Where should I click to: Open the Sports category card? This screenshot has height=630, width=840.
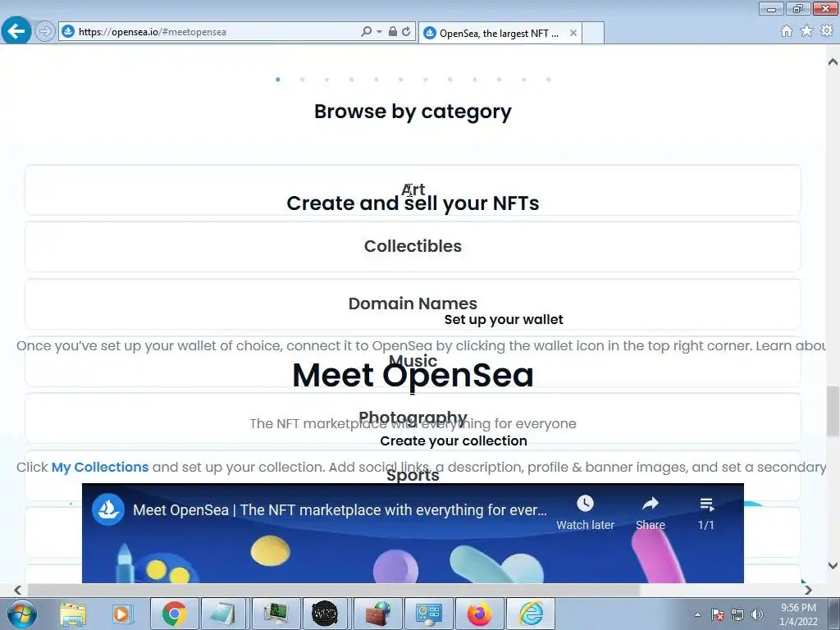(x=413, y=475)
